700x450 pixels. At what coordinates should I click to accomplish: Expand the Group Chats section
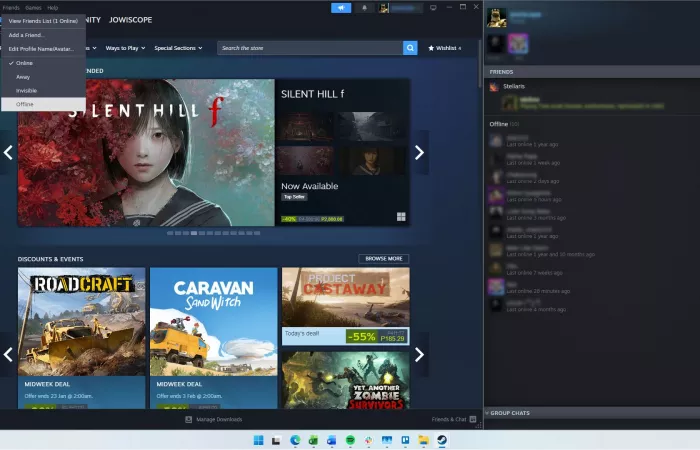click(x=590, y=413)
